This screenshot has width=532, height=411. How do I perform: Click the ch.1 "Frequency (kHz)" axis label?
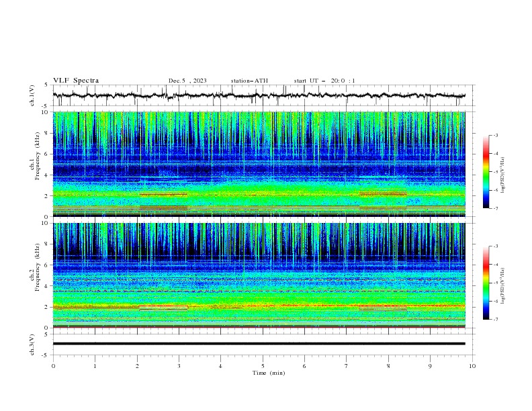coord(38,156)
